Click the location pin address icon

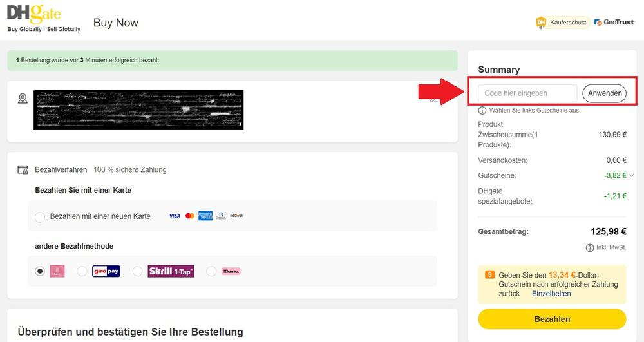coord(23,99)
